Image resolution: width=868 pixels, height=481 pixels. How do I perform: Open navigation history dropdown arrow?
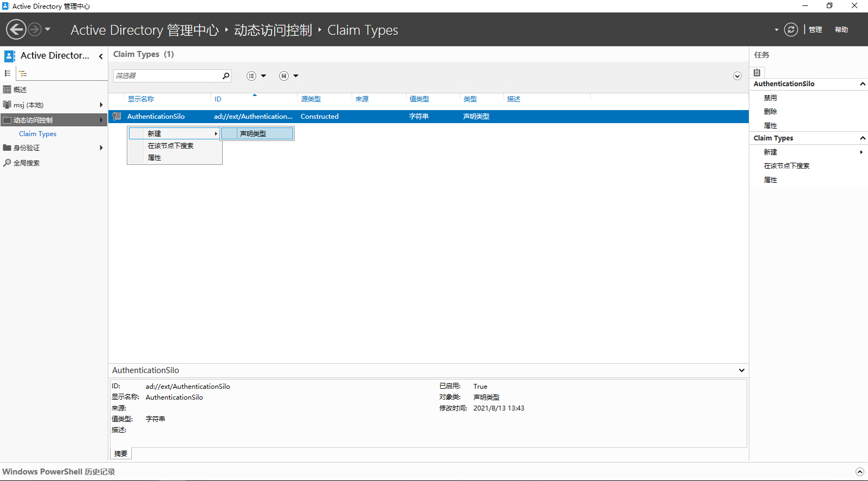coord(48,29)
